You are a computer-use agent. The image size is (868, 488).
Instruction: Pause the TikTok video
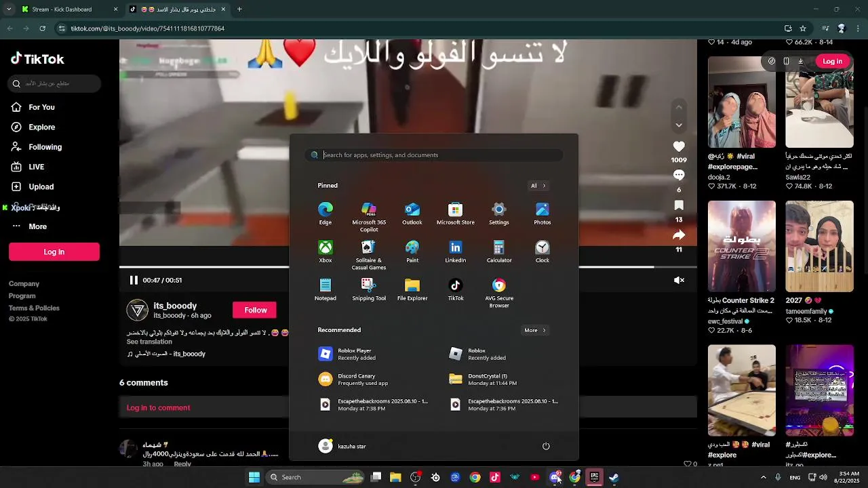pyautogui.click(x=134, y=280)
